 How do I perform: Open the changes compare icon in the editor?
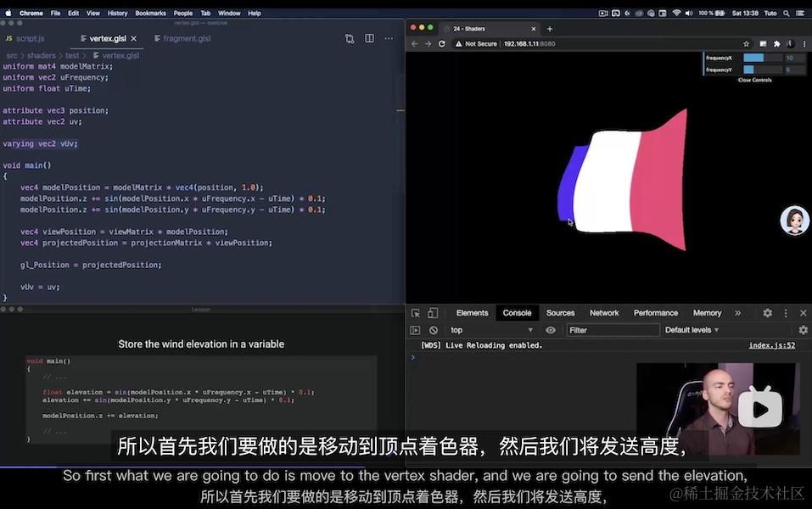coord(350,38)
